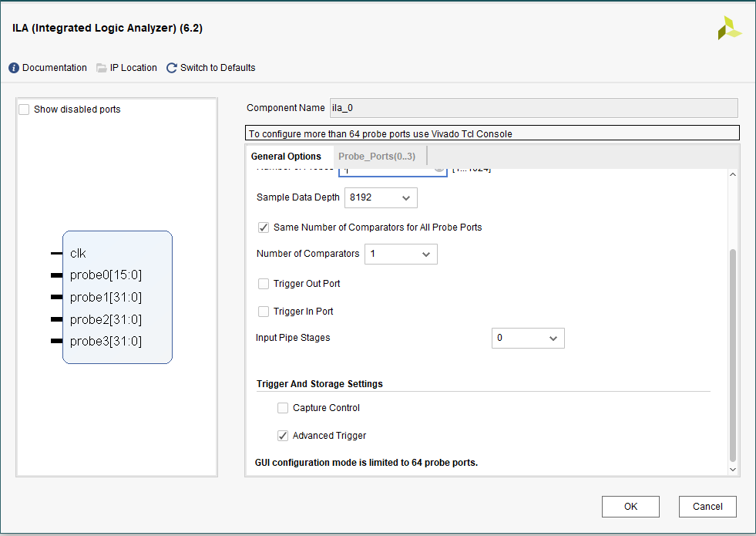
Task: Open the Sample Data Depth dropdown
Action: (x=381, y=197)
